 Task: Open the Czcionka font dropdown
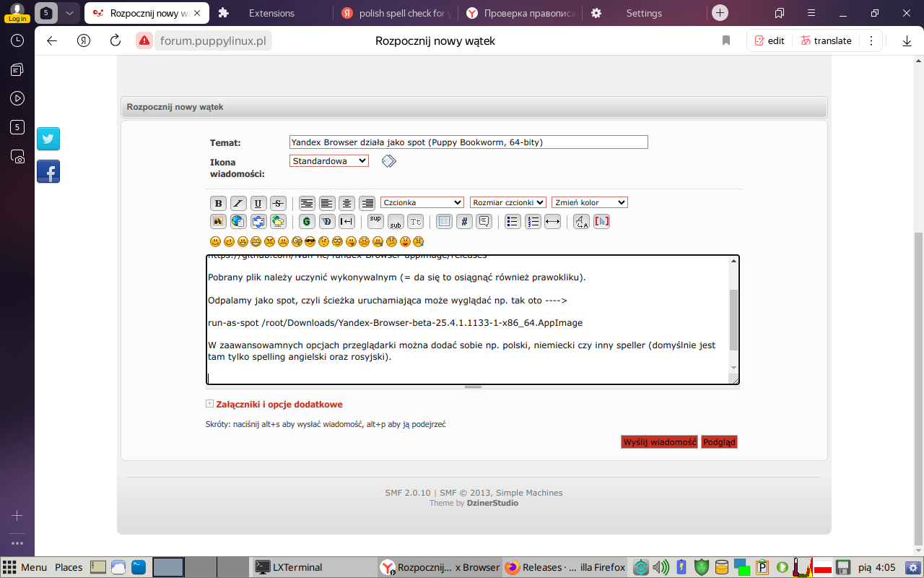tap(422, 202)
